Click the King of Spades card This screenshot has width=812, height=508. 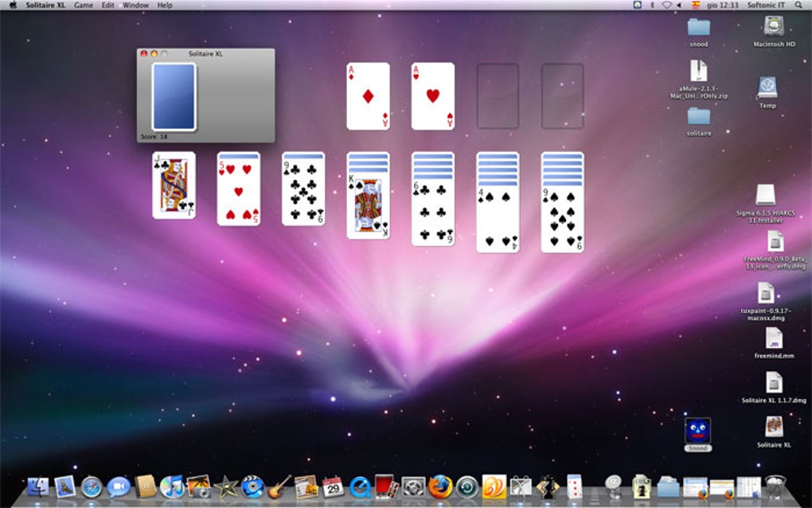pos(369,205)
